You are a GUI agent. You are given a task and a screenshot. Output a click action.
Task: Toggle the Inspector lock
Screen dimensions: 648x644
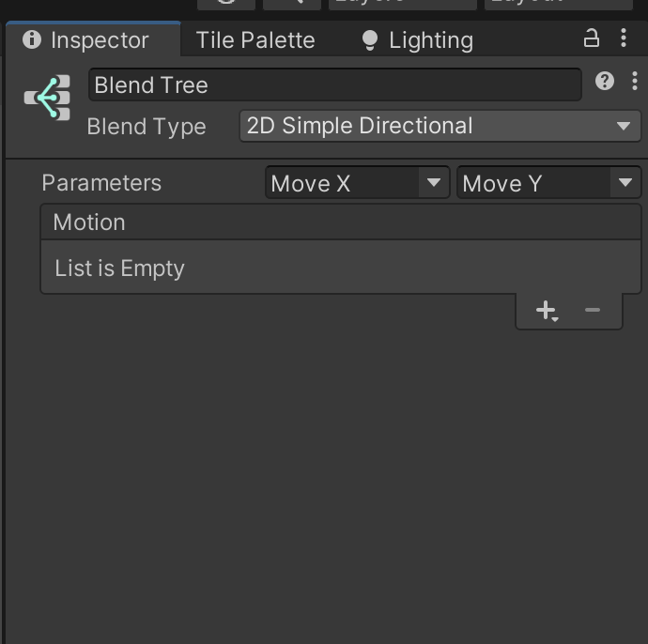click(x=591, y=38)
